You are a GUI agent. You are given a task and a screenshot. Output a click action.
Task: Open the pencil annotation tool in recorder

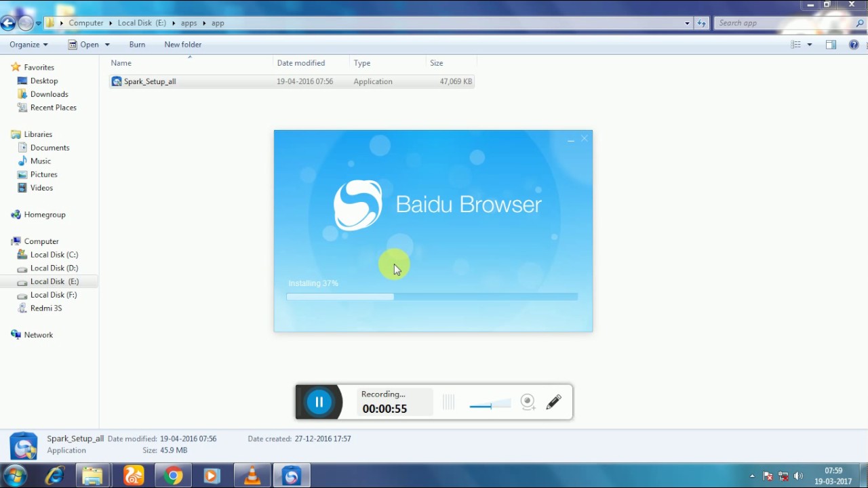tap(553, 402)
